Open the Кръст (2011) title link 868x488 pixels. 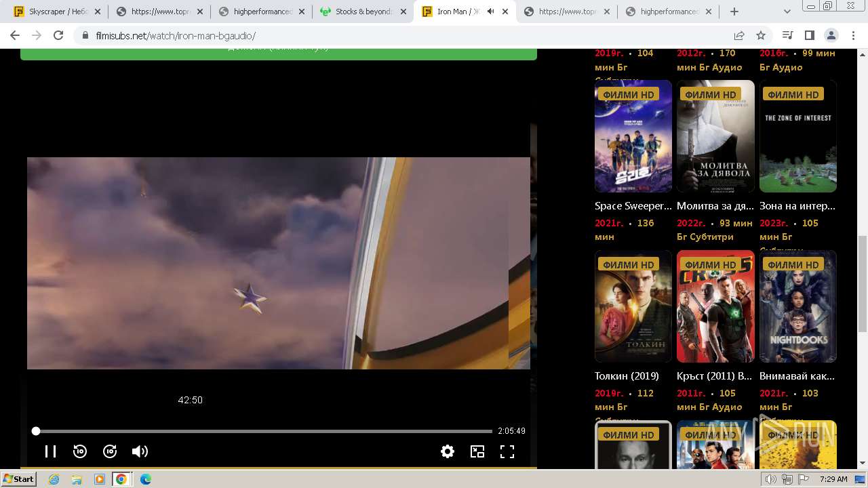click(x=715, y=376)
